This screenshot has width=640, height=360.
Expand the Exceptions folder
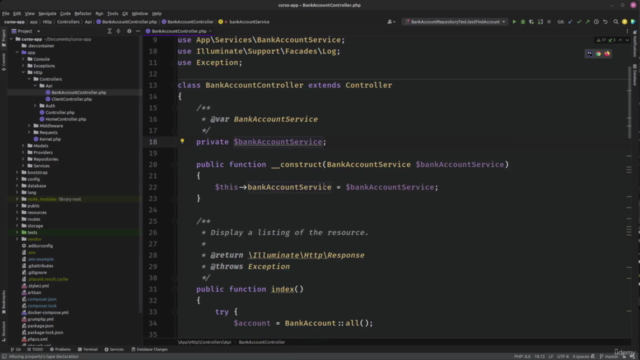[x=23, y=66]
